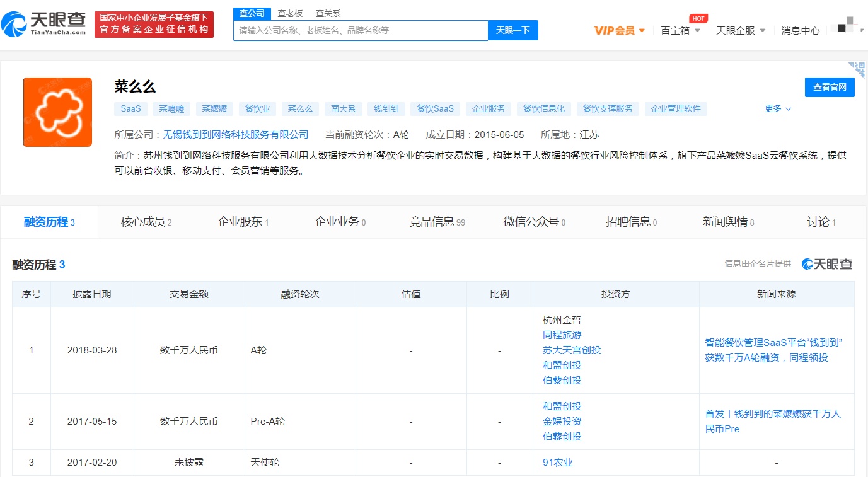The image size is (868, 477).
Task: Expand the 百宝箱 menu
Action: click(680, 30)
